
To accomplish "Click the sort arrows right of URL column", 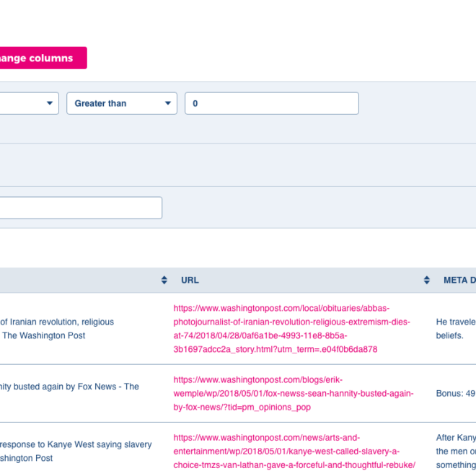I will pos(427,280).
